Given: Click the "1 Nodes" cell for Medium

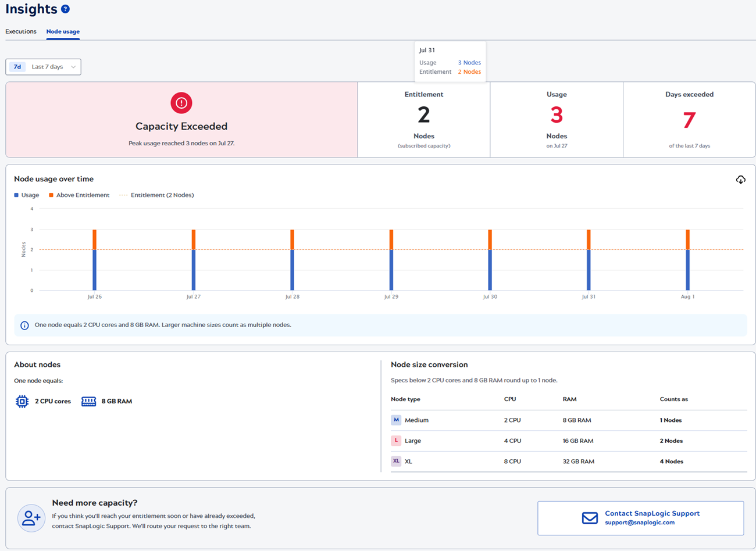Looking at the screenshot, I should [671, 420].
